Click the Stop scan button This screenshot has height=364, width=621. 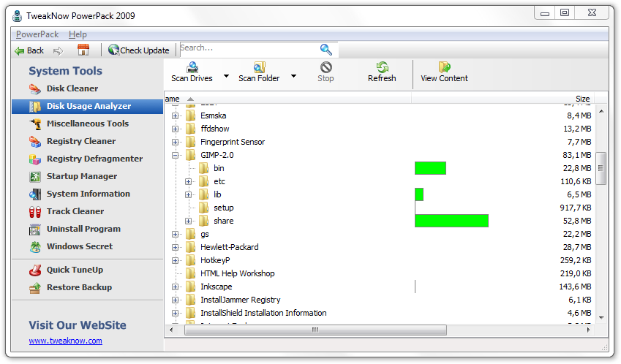point(325,72)
